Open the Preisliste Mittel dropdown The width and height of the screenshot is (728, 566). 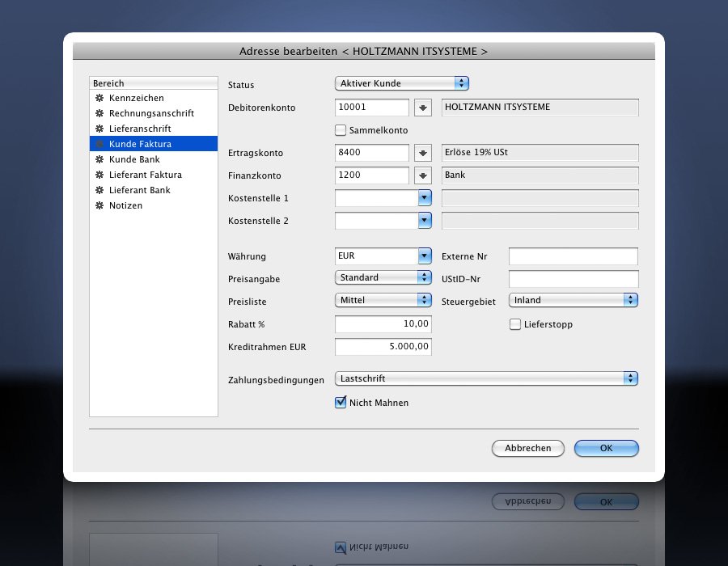click(383, 300)
